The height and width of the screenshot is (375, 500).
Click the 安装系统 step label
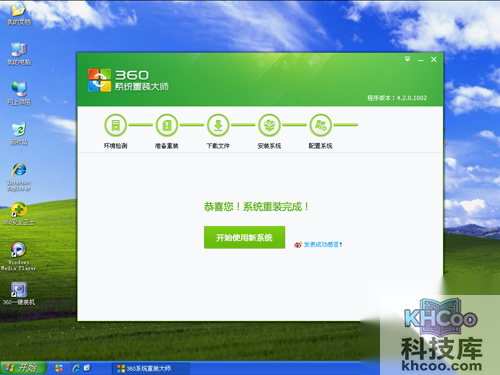269,146
